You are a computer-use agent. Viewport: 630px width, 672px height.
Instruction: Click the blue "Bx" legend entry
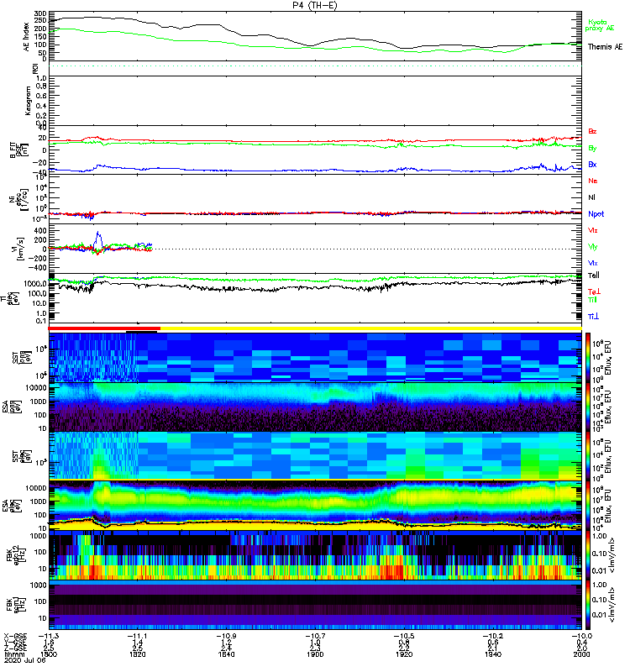pyautogui.click(x=592, y=164)
